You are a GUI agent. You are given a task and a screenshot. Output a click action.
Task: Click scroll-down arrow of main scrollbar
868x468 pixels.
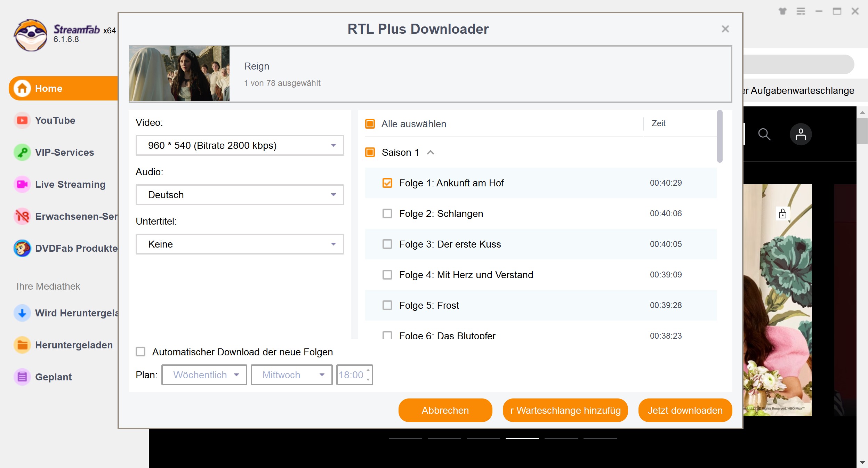[862, 462]
